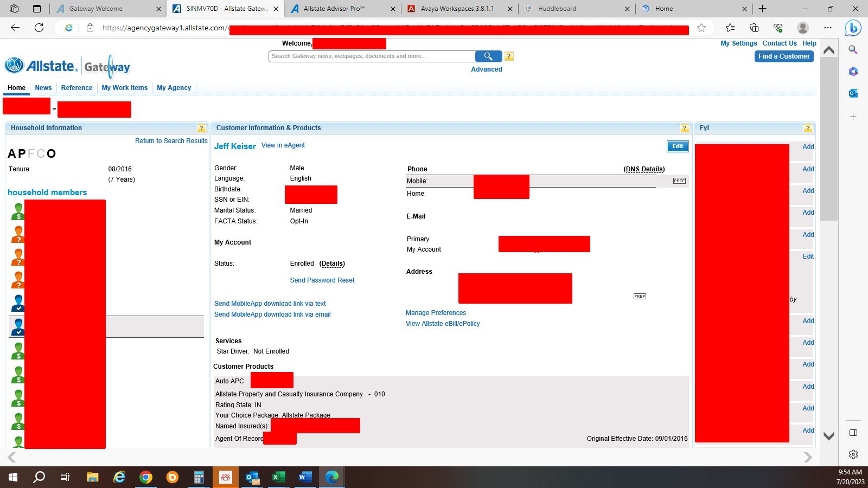Click the PREF badge on Mobile phone row
Image resolution: width=868 pixels, height=488 pixels.
click(x=679, y=181)
